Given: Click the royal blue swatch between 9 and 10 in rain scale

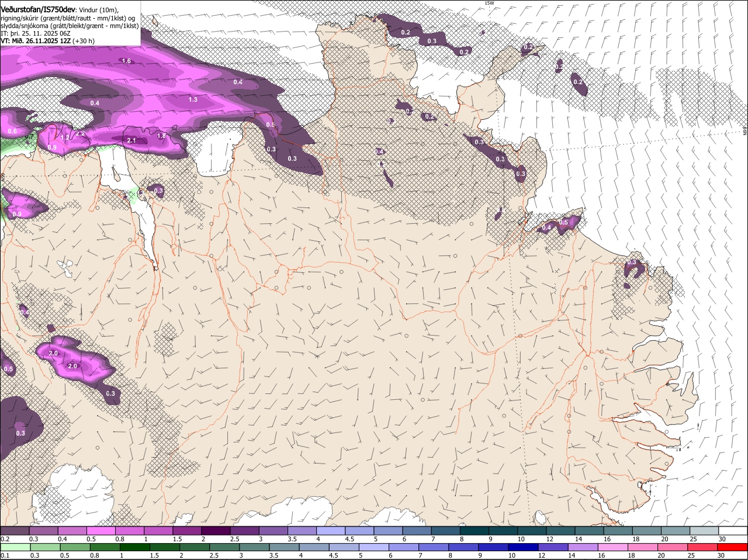Looking at the screenshot, I should 494,547.
